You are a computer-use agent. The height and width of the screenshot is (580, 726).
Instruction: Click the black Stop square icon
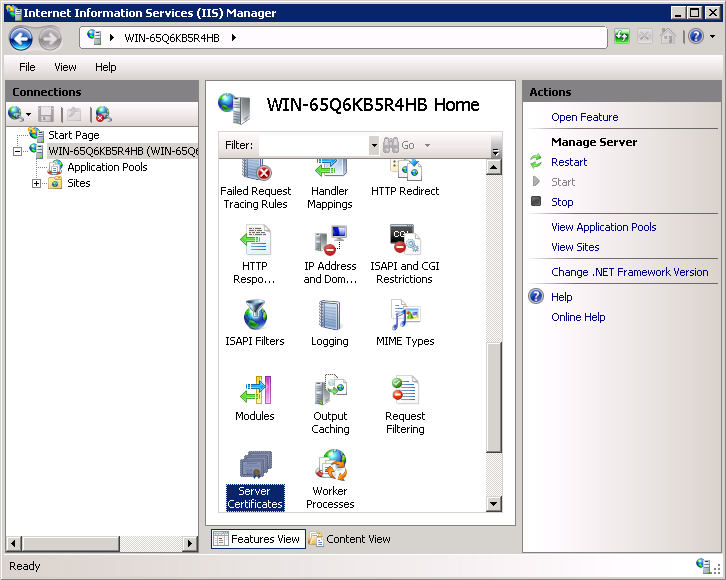[536, 201]
